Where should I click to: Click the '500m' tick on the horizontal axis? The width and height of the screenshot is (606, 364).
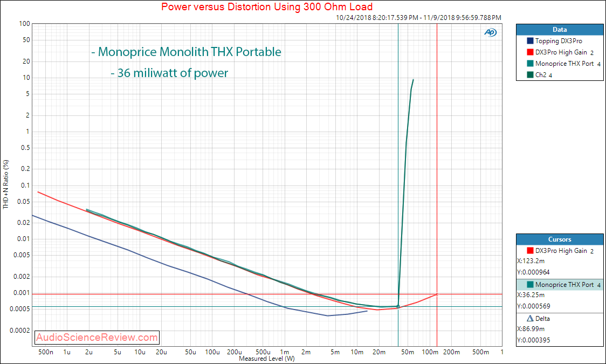tap(481, 352)
